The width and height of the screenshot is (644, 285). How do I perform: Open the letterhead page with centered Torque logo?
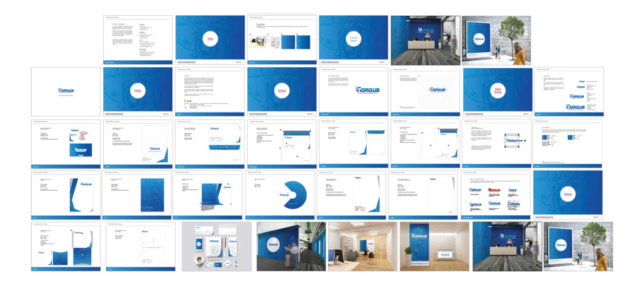pyautogui.click(x=138, y=143)
